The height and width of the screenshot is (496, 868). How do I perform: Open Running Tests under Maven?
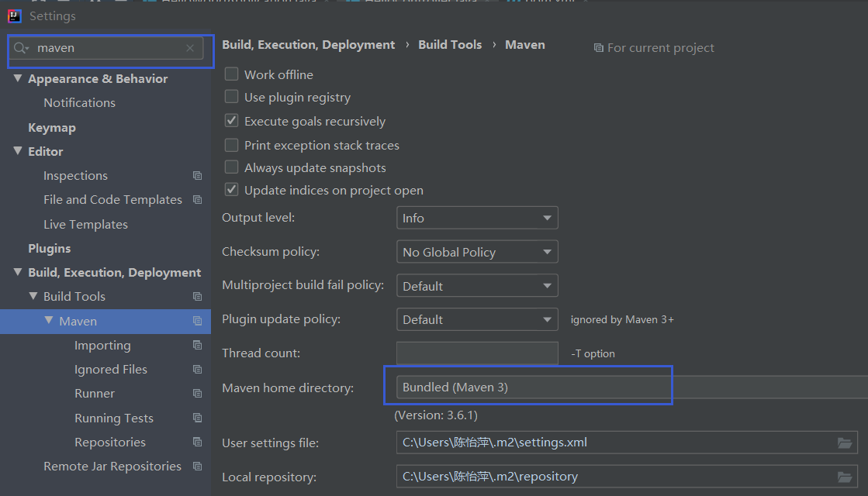tap(114, 418)
